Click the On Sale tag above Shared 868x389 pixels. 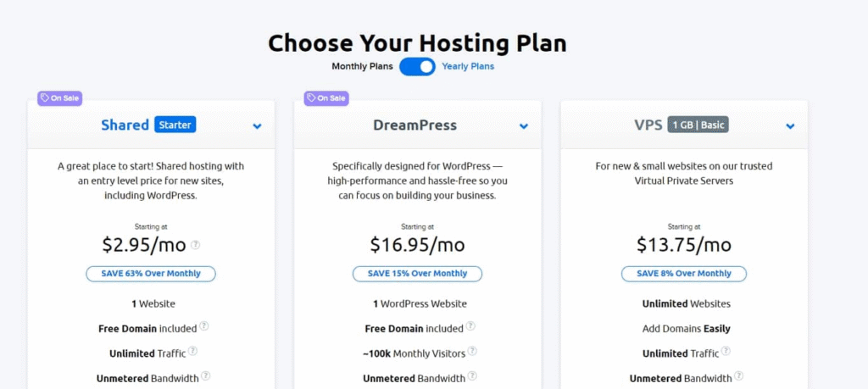pos(60,98)
